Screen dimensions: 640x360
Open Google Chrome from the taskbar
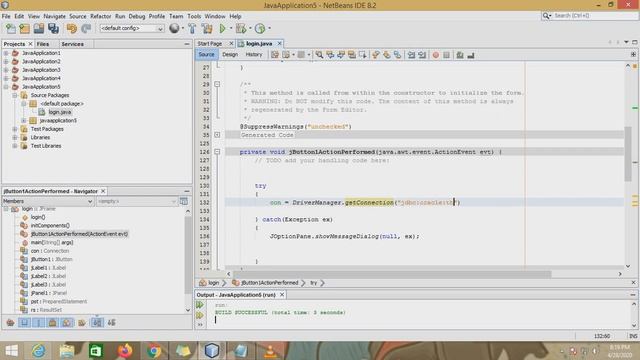[154, 351]
